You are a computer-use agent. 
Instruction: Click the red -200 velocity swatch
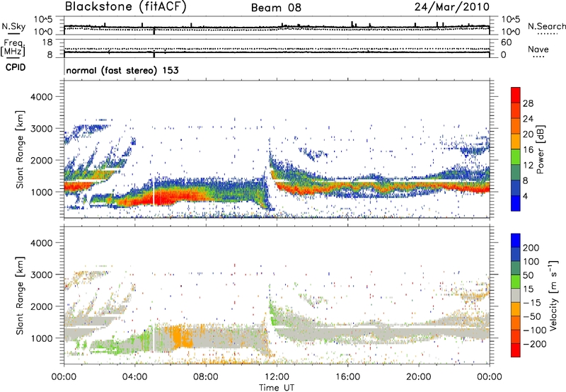[x=516, y=350]
